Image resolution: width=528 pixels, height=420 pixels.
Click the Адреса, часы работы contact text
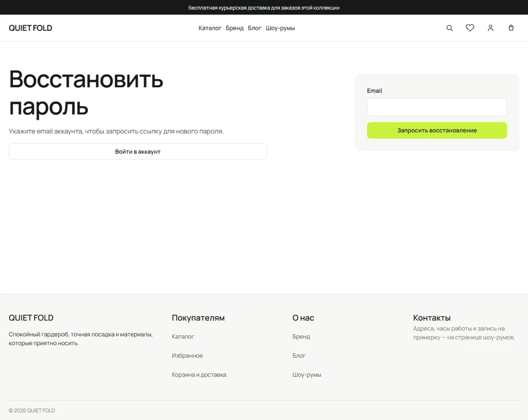[464, 333]
